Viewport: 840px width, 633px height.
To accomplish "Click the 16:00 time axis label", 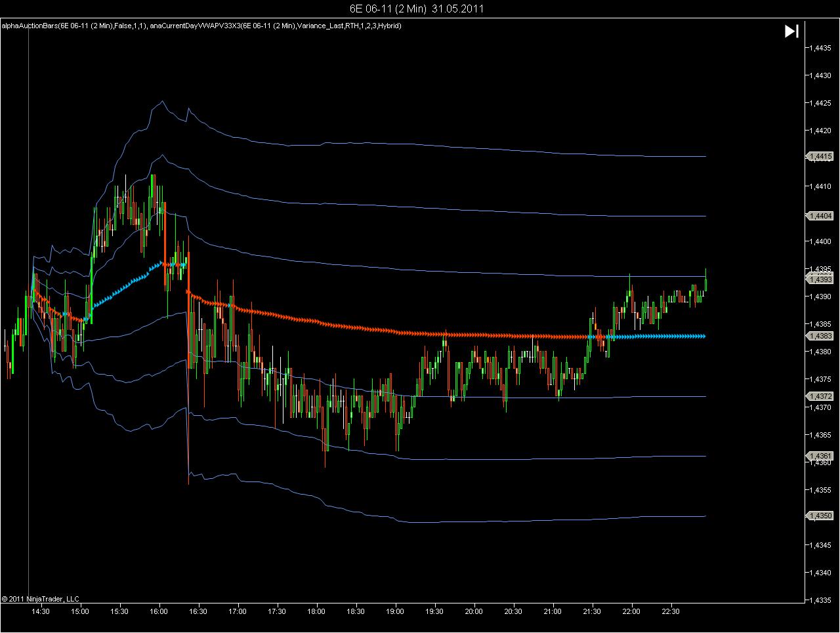I will (x=159, y=611).
